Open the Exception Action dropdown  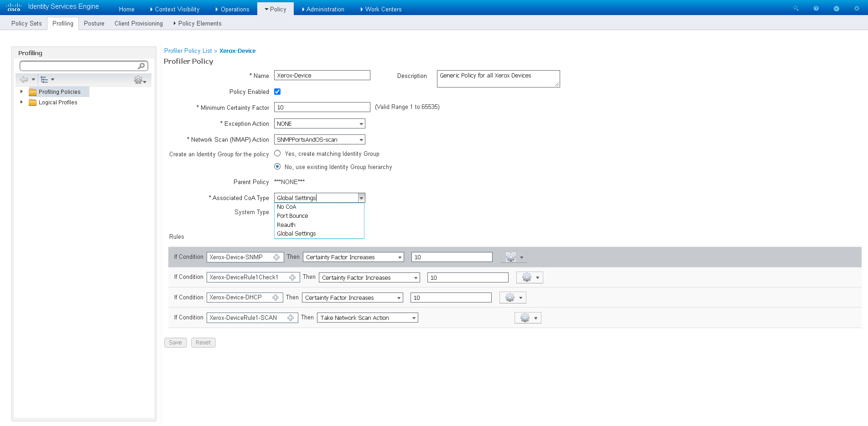[319, 124]
